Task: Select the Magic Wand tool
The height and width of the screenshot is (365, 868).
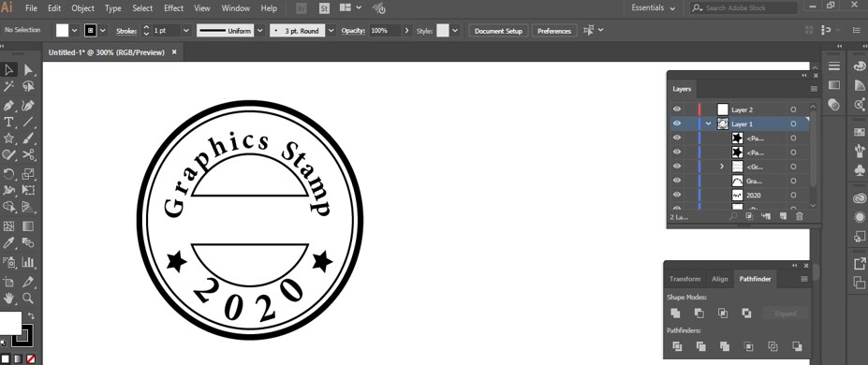Action: pos(8,86)
